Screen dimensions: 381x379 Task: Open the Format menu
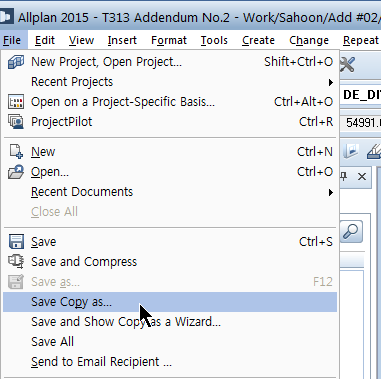(169, 40)
